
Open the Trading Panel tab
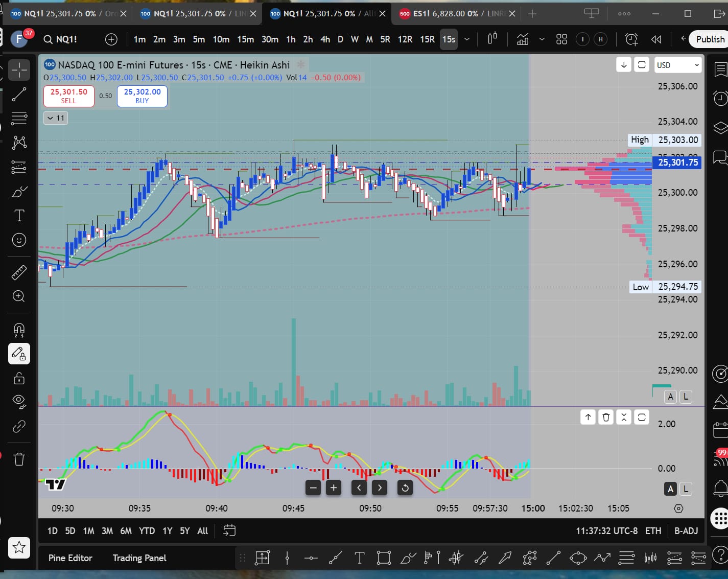point(139,558)
